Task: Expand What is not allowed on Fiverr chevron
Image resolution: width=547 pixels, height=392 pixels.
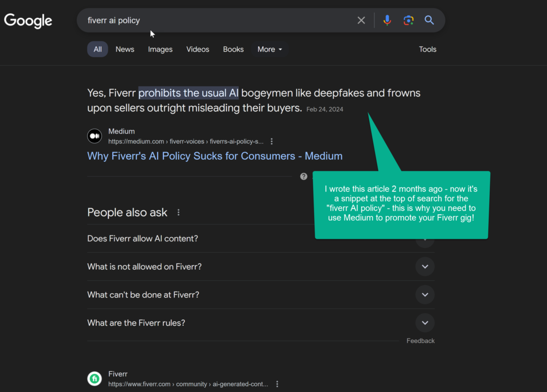Action: point(425,267)
